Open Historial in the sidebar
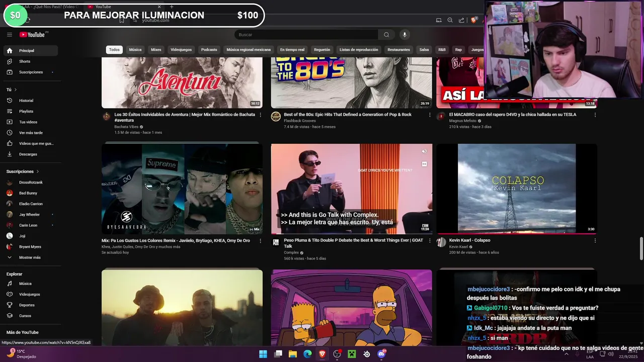644x362 pixels. tap(30, 101)
